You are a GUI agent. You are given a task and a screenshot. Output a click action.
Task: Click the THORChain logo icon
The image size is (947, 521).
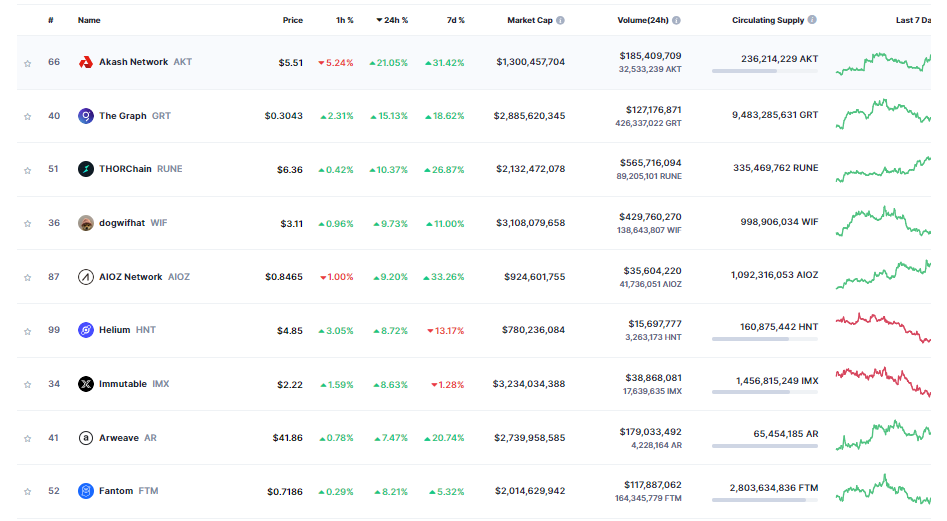tap(86, 169)
